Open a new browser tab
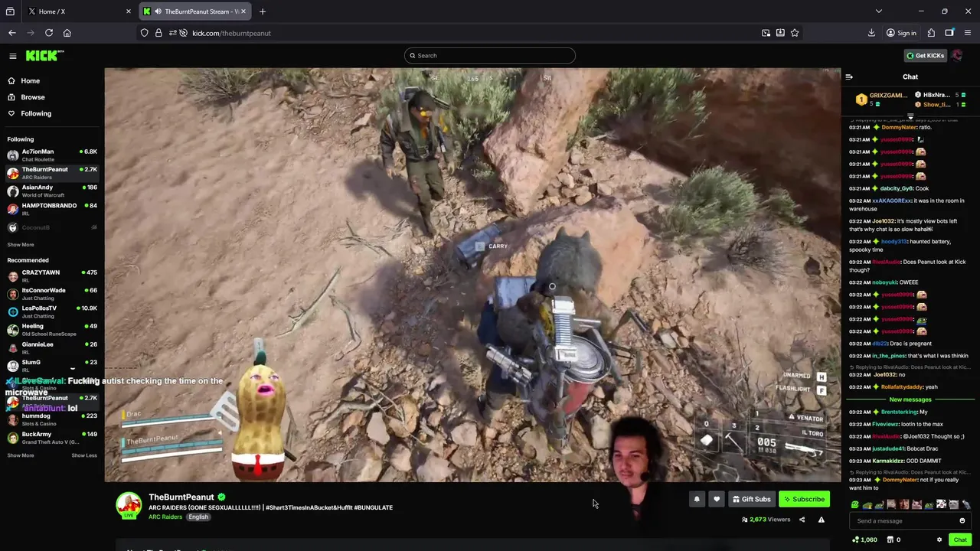The image size is (980, 551). (263, 11)
